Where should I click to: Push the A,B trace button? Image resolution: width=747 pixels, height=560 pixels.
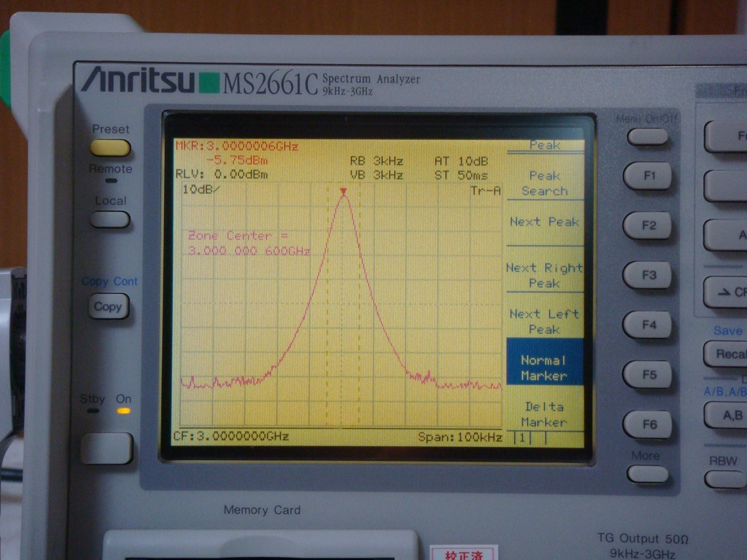(726, 415)
